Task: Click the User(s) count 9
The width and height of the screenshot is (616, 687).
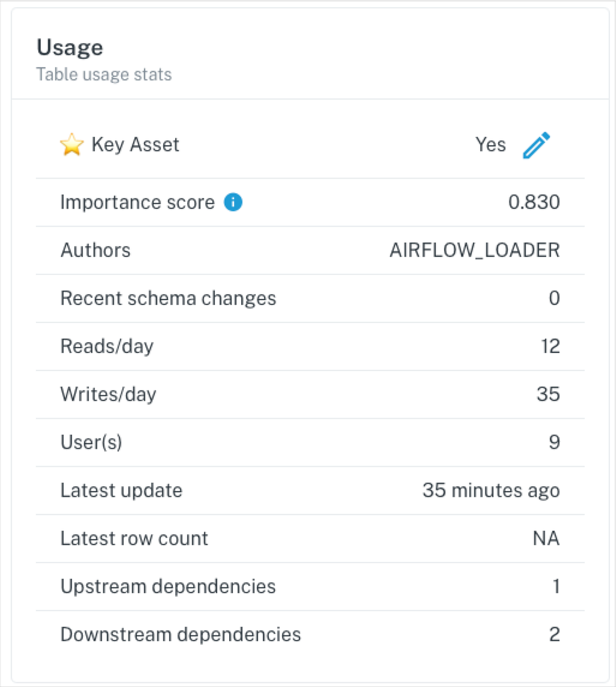Action: [555, 442]
